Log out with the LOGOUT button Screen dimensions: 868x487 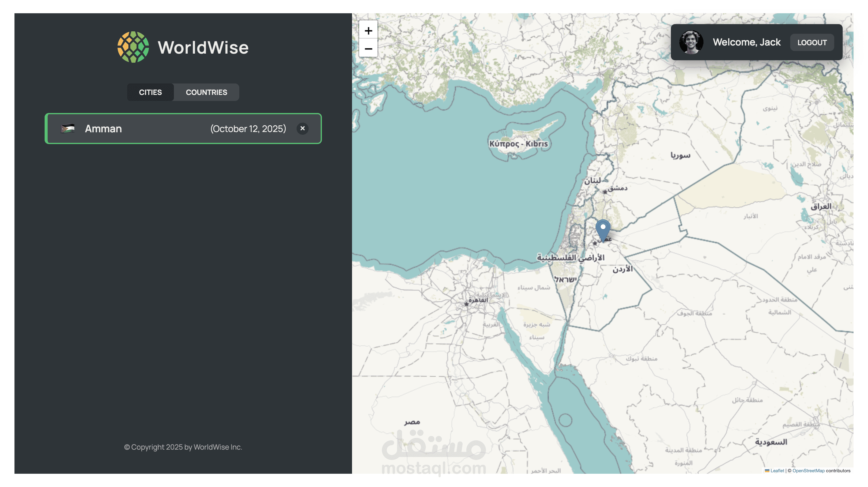[812, 42]
